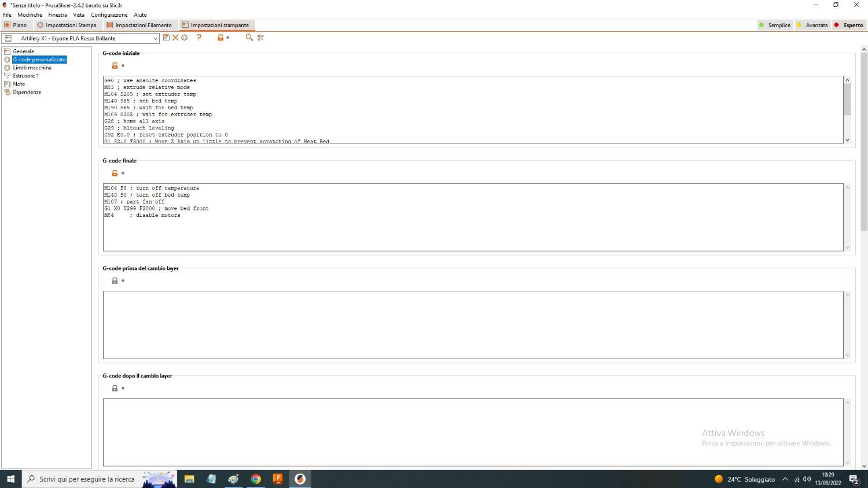Open weather widget 24°C Soleggiato
Screen dimensions: 868x488
pyautogui.click(x=745, y=479)
